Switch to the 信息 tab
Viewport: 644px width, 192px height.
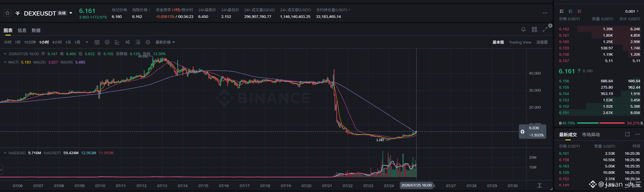[x=22, y=30]
